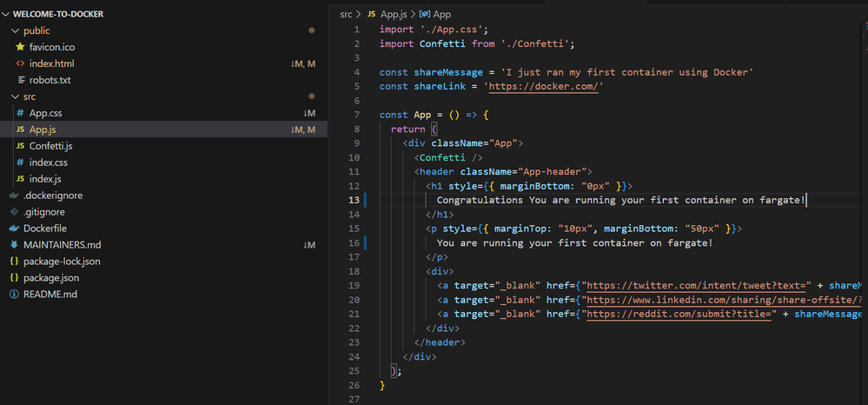Select the .gitignore file
The image size is (868, 405).
pos(44,212)
